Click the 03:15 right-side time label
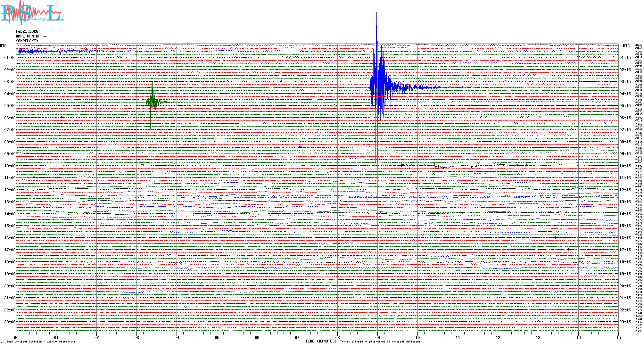The width and height of the screenshot is (644, 346). click(x=625, y=82)
